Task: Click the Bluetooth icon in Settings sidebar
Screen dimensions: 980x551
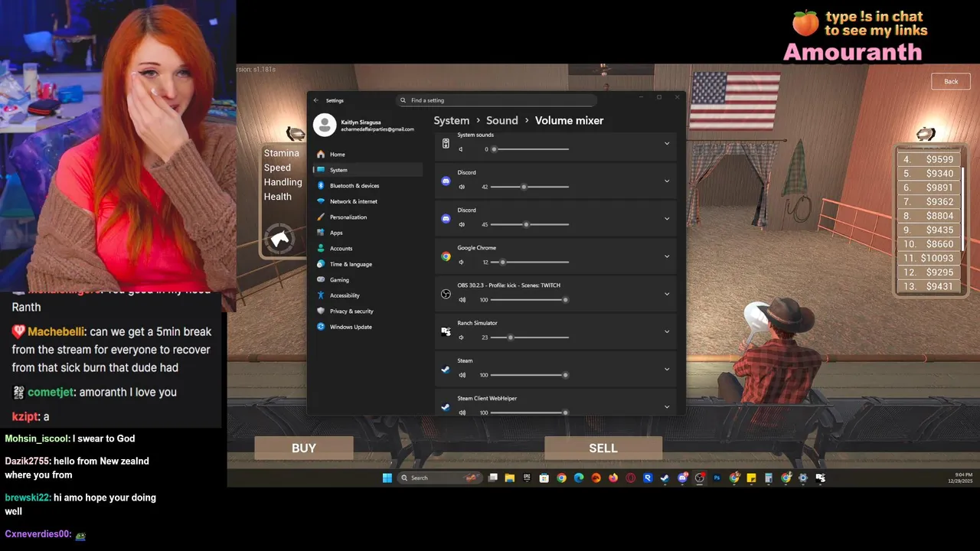Action: (321, 185)
